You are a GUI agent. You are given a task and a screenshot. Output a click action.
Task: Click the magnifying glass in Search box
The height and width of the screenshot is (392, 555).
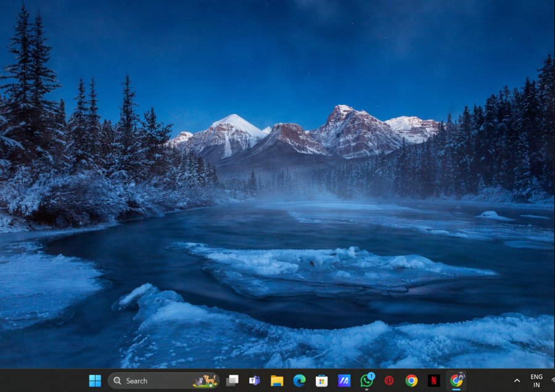(118, 381)
